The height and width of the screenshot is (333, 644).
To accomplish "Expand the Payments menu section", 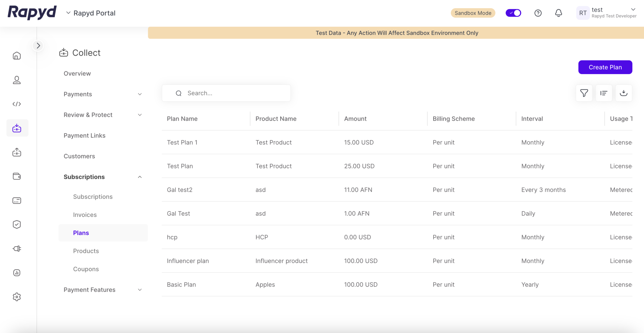I will pyautogui.click(x=103, y=94).
